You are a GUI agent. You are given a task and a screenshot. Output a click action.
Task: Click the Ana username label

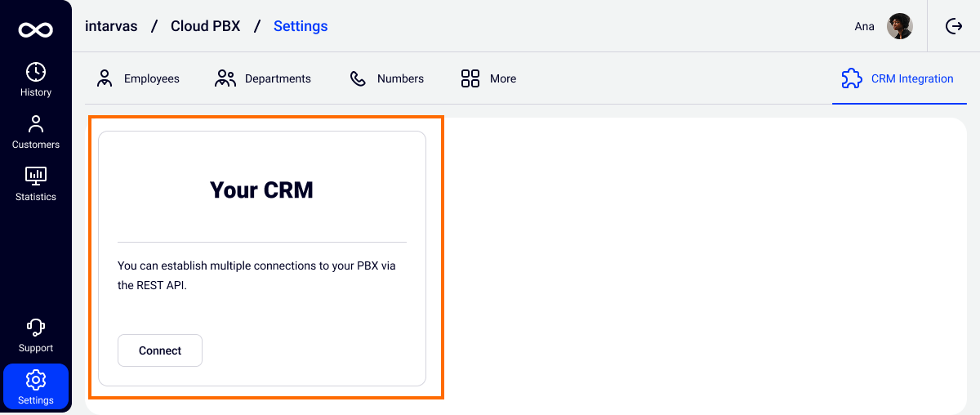point(864,27)
